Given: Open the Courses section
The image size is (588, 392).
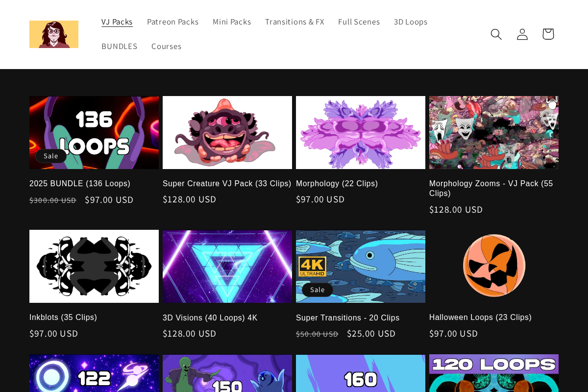Looking at the screenshot, I should pos(167,46).
